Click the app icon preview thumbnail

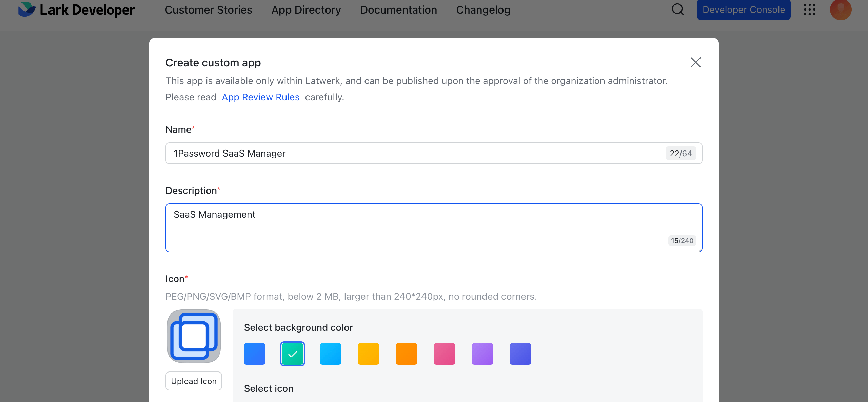pyautogui.click(x=194, y=336)
